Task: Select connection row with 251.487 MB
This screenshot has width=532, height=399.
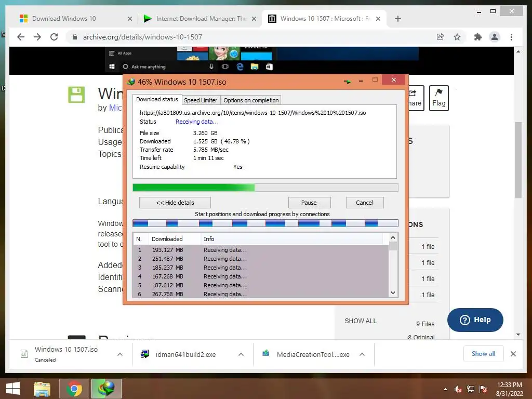Action: click(261, 259)
